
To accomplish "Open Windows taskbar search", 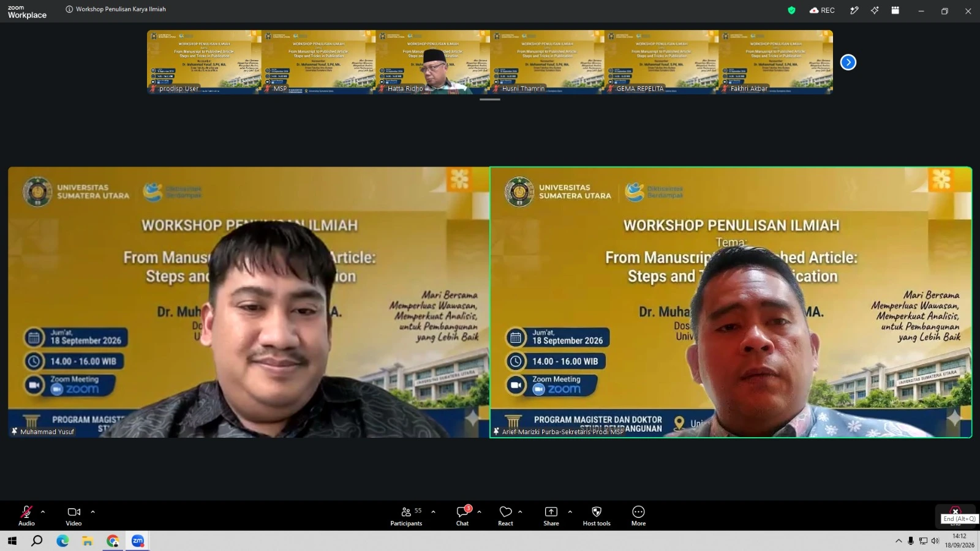I will pos(37,541).
